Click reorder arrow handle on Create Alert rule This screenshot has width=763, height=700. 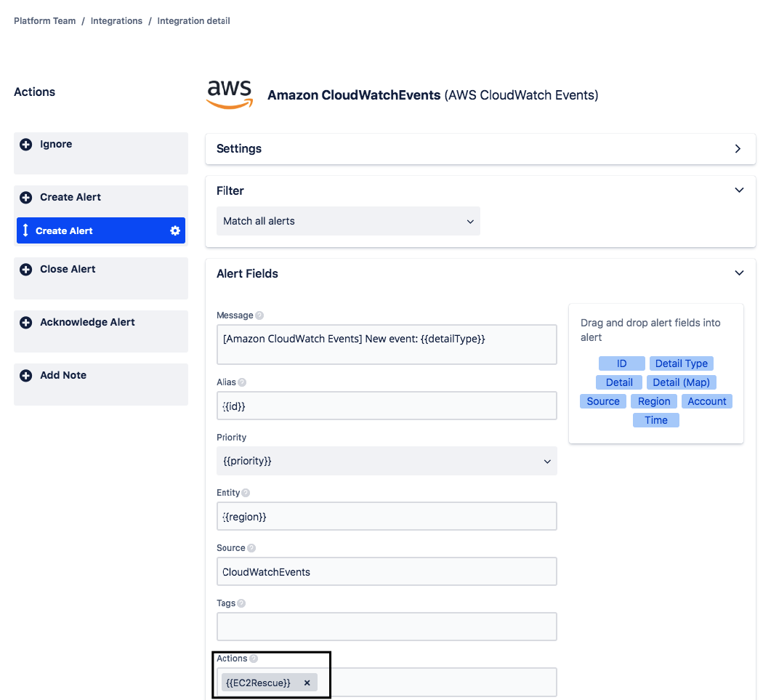click(x=25, y=230)
